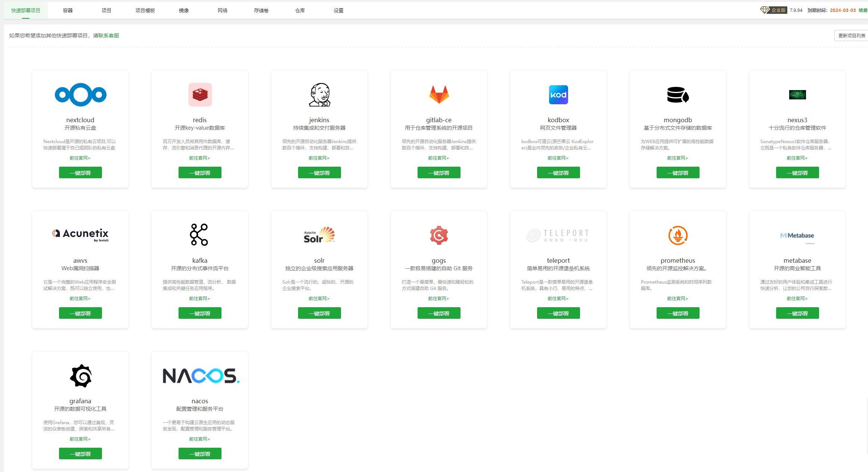
Task: Open the 存储卷 tab
Action: [261, 10]
